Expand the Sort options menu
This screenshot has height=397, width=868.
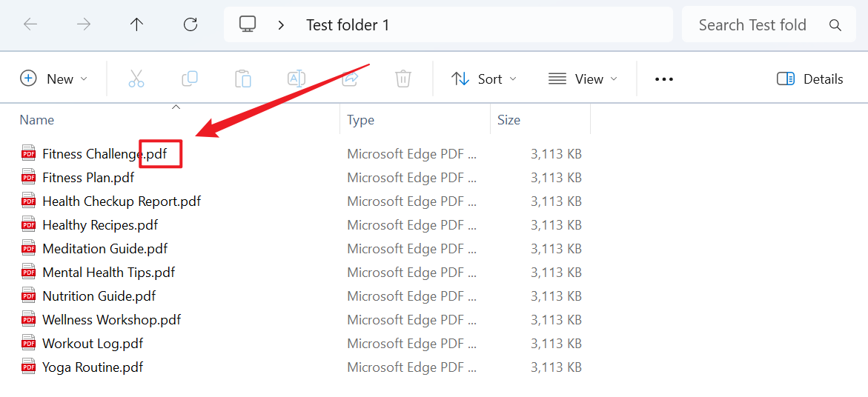pos(484,79)
